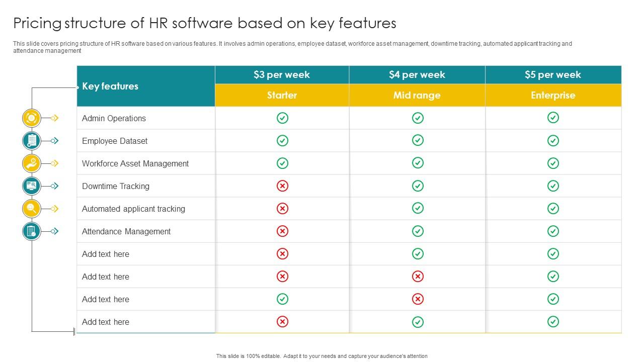
Task: Click Starter red cross in last Add text here row
Action: coord(283,322)
